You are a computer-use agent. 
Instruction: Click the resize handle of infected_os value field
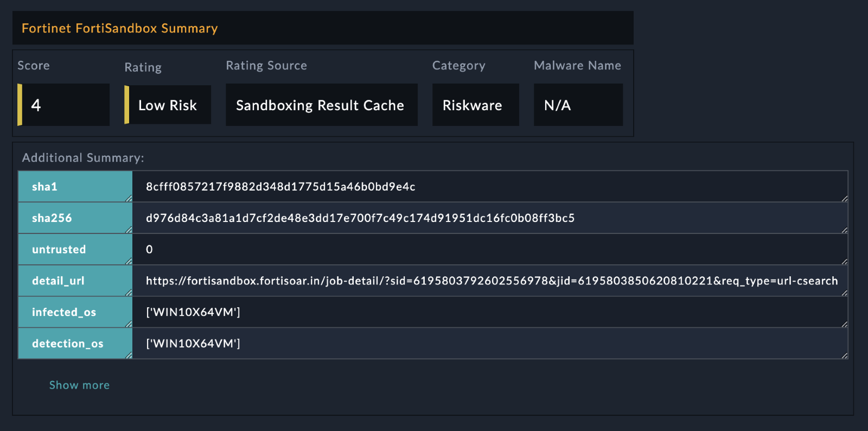point(844,324)
